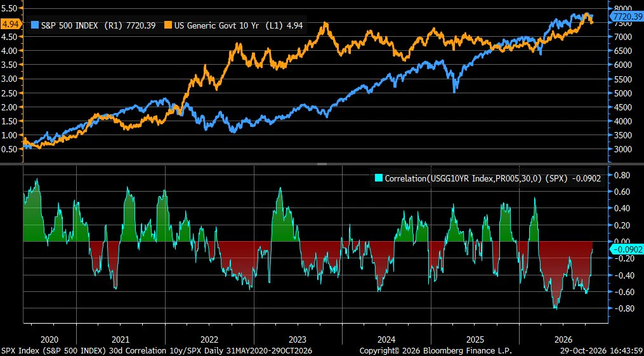The width and height of the screenshot is (644, 356).
Task: Click the 2025 year label on the time axis
Action: click(x=475, y=340)
